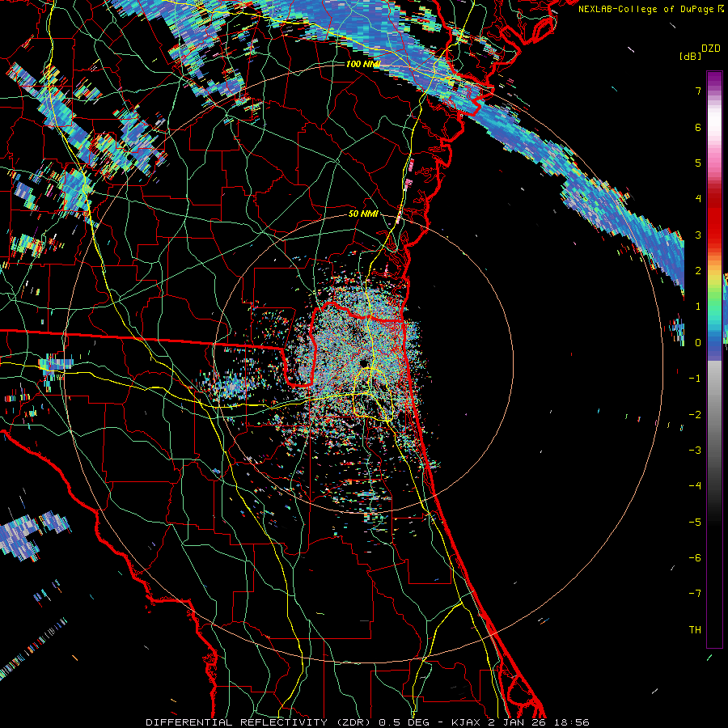Viewport: 728px width, 728px height.
Task: Click the "-6" value on color scale
Action: click(695, 557)
